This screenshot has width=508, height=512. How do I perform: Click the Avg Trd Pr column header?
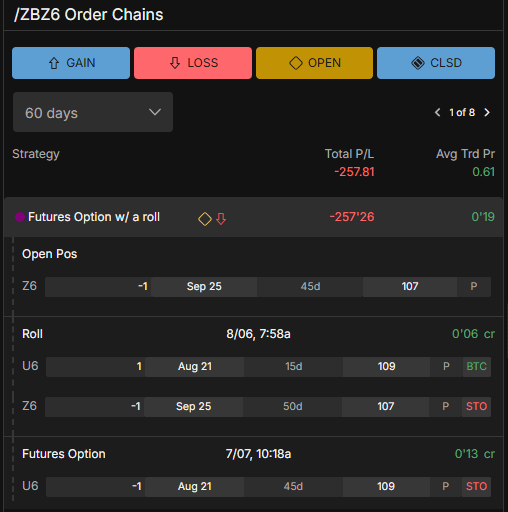click(x=465, y=154)
